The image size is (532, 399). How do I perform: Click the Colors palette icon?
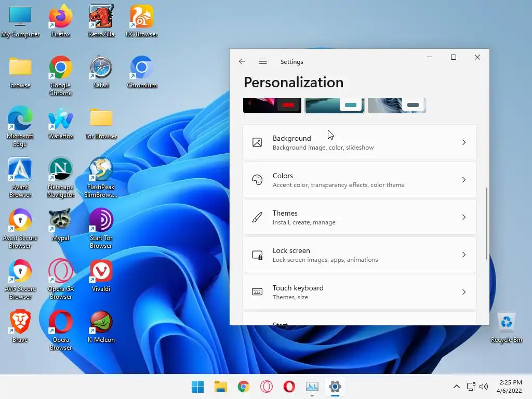click(x=257, y=180)
